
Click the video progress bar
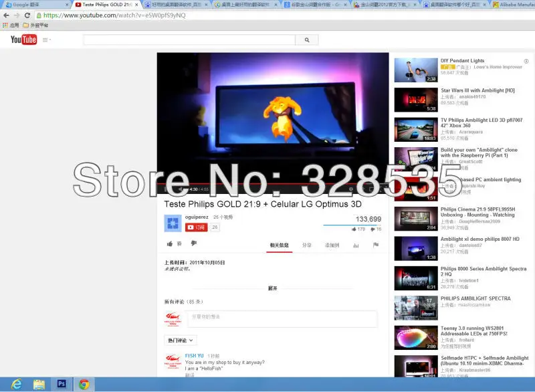[273, 183]
